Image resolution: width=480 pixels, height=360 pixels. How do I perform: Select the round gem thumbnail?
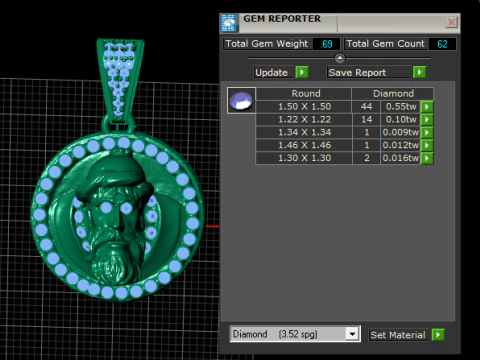(241, 101)
